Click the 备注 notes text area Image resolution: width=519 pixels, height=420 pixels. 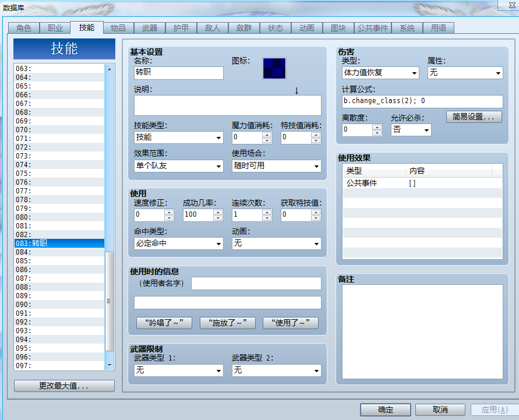pos(422,331)
